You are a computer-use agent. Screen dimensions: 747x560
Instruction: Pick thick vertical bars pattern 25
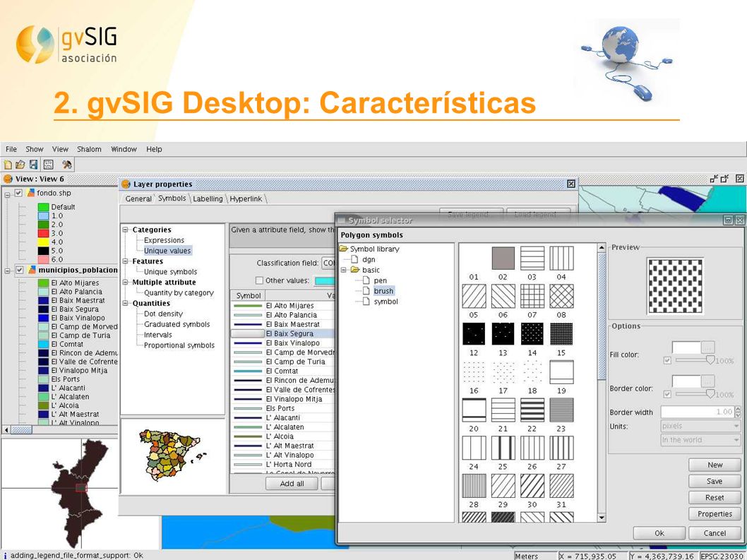tap(503, 448)
